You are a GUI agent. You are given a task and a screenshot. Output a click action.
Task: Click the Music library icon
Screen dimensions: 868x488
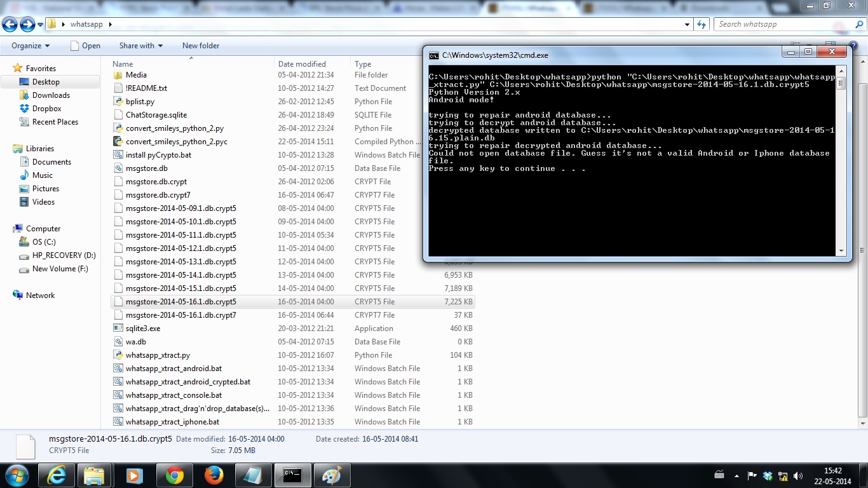pos(24,175)
